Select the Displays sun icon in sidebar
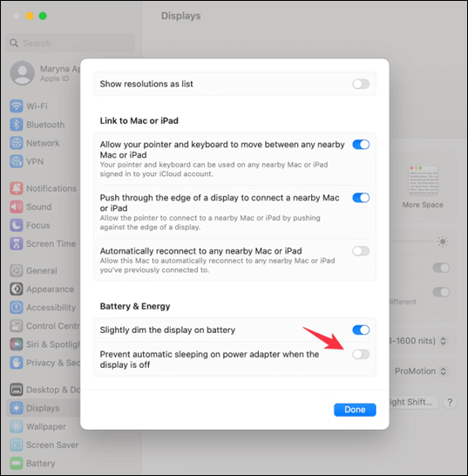468x476 pixels. (16, 408)
